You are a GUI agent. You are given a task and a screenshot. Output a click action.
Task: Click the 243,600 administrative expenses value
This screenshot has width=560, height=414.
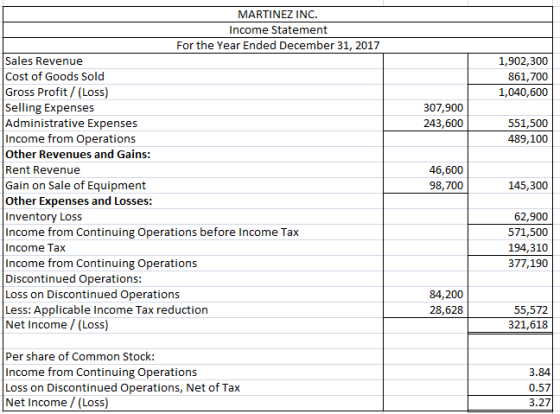pyautogui.click(x=443, y=123)
